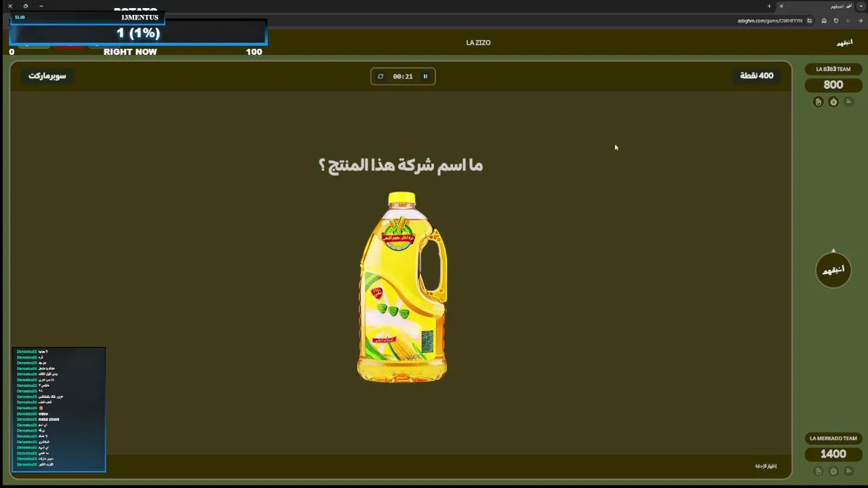868x488 pixels.
Task: Click the RIGHT NOW goal label
Action: pos(130,52)
